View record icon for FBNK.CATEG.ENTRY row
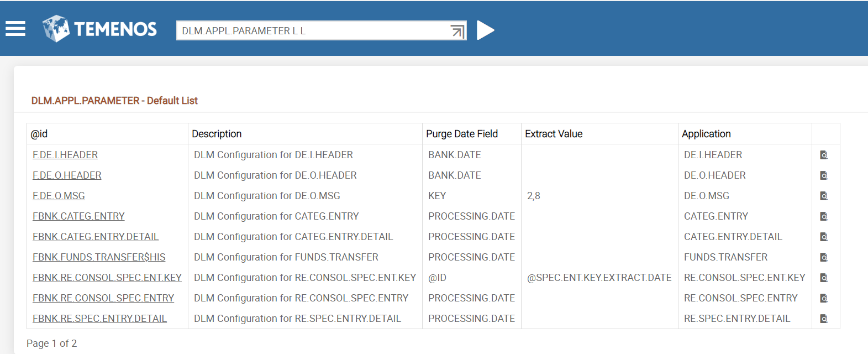 [823, 216]
